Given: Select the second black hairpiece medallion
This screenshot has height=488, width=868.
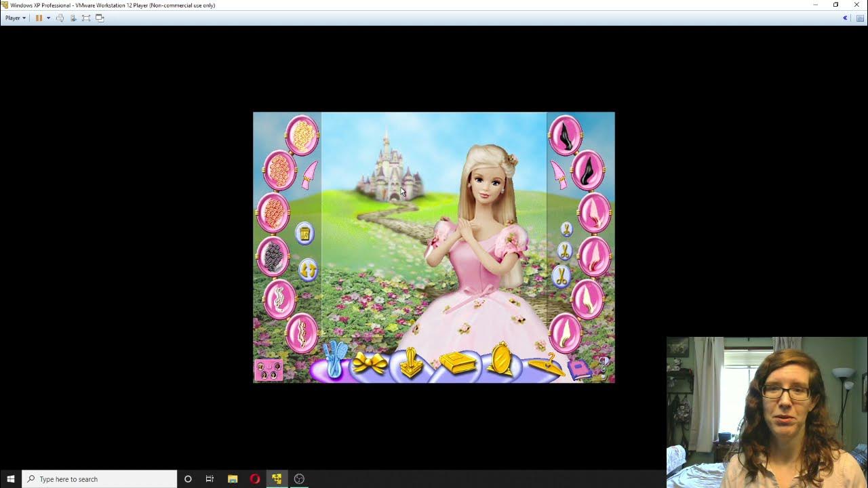Looking at the screenshot, I should coord(587,170).
